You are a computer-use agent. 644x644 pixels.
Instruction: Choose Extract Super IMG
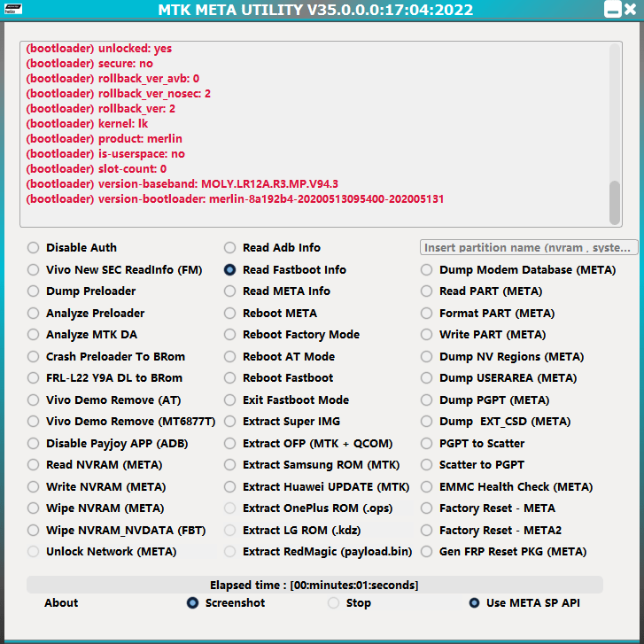230,422
